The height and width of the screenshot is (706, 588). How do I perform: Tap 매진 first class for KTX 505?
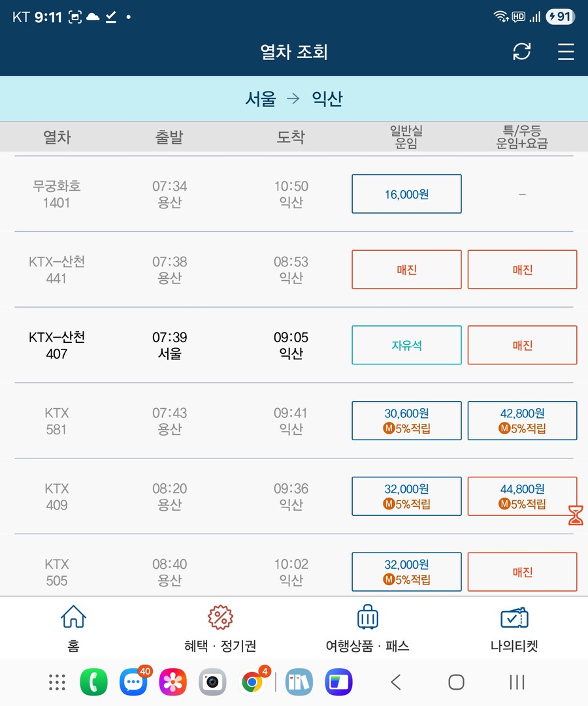click(522, 572)
